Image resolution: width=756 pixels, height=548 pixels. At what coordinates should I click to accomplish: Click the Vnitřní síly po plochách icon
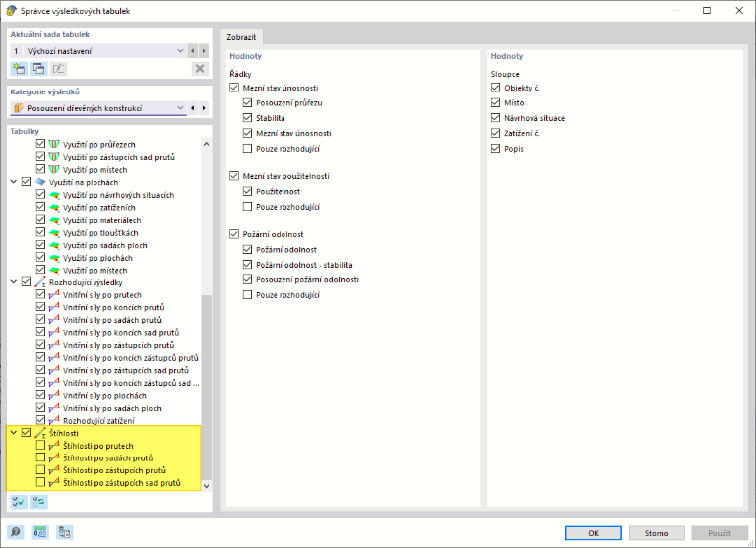54,395
